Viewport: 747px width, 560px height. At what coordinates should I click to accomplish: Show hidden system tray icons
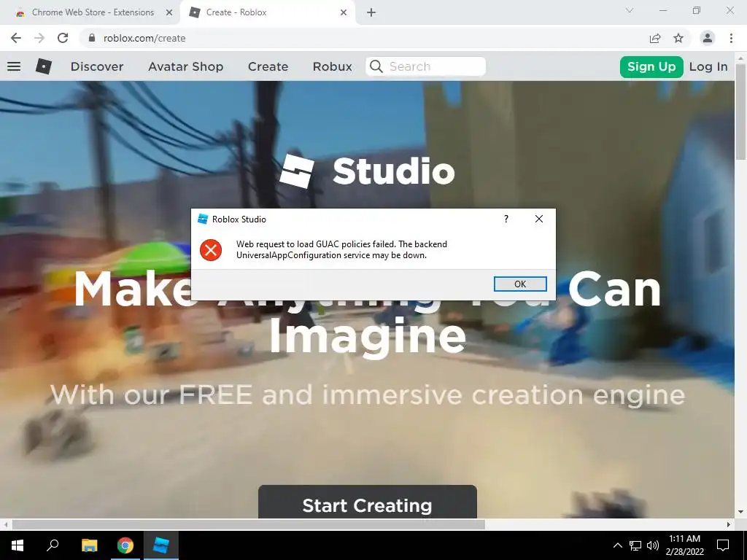coord(617,545)
